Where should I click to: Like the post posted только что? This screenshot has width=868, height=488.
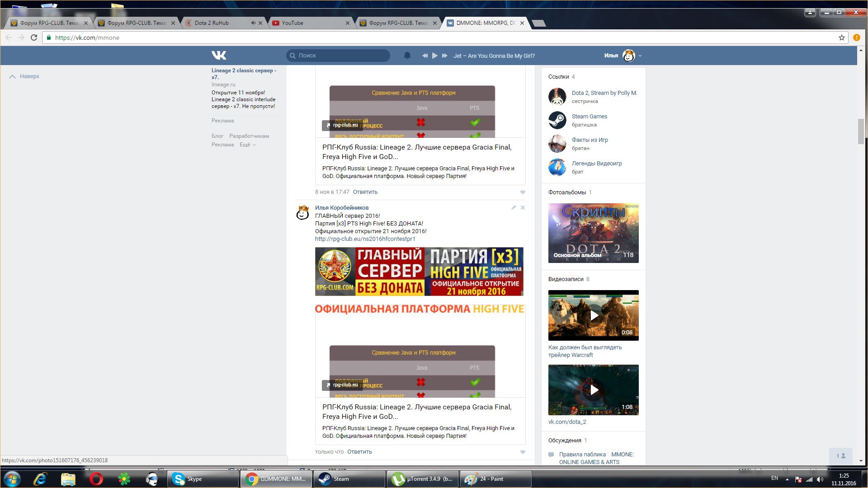tap(523, 452)
